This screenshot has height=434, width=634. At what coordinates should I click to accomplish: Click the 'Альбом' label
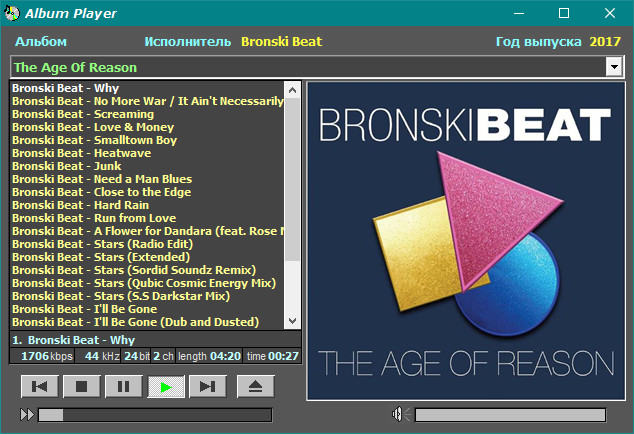[x=41, y=42]
